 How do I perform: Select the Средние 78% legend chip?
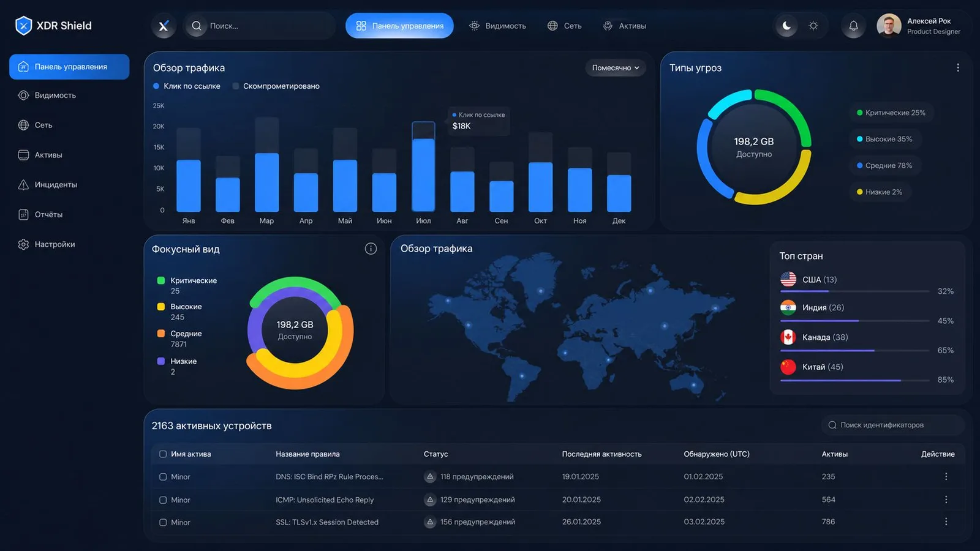[x=885, y=165]
